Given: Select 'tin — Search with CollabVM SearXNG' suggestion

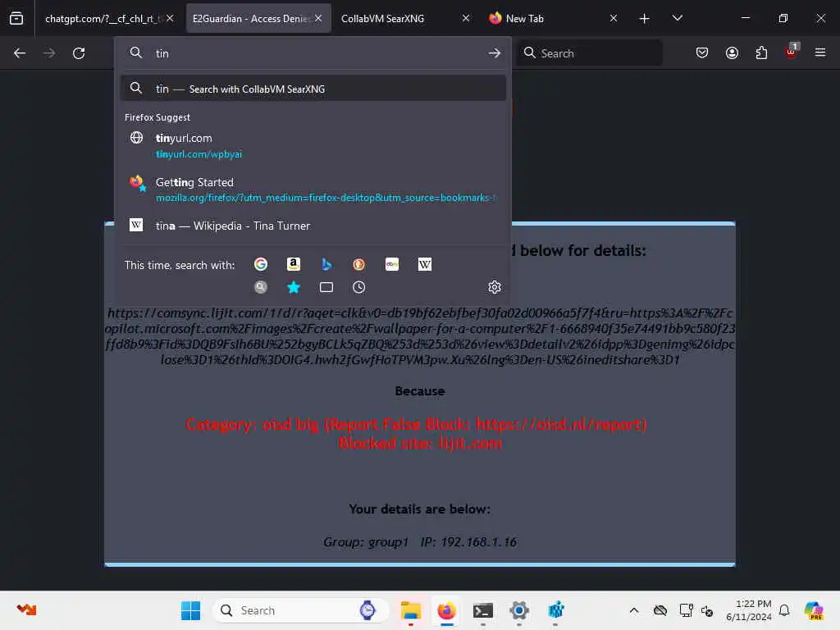Looking at the screenshot, I should (x=313, y=89).
